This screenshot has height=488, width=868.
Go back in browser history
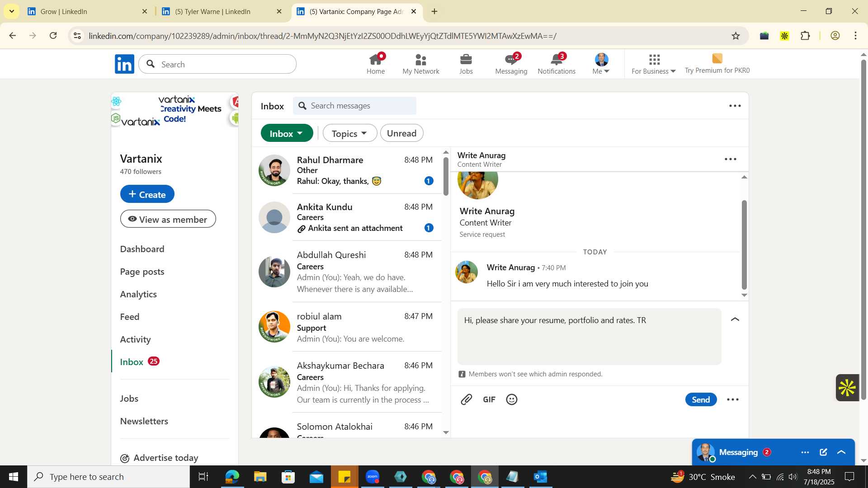[13, 36]
